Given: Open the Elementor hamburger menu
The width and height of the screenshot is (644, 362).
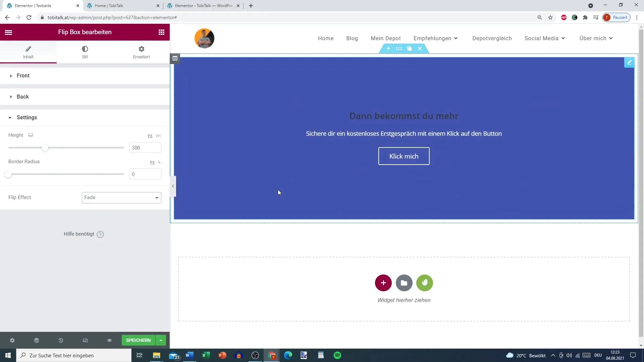Looking at the screenshot, I should click(x=8, y=32).
